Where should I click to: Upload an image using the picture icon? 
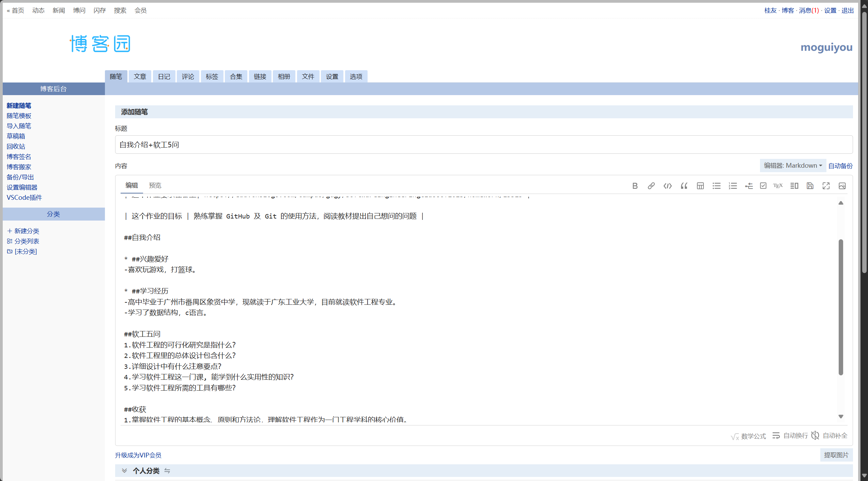pos(842,186)
